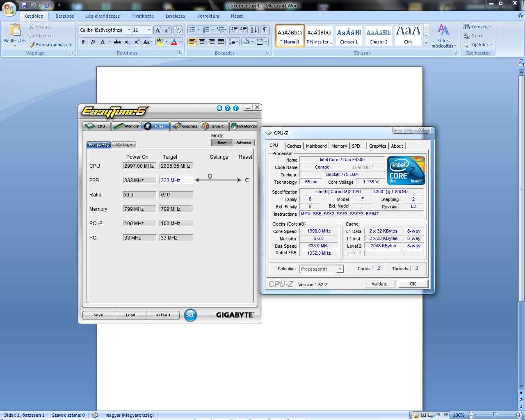Switch to EasyTune6 CPU tab

97,126
